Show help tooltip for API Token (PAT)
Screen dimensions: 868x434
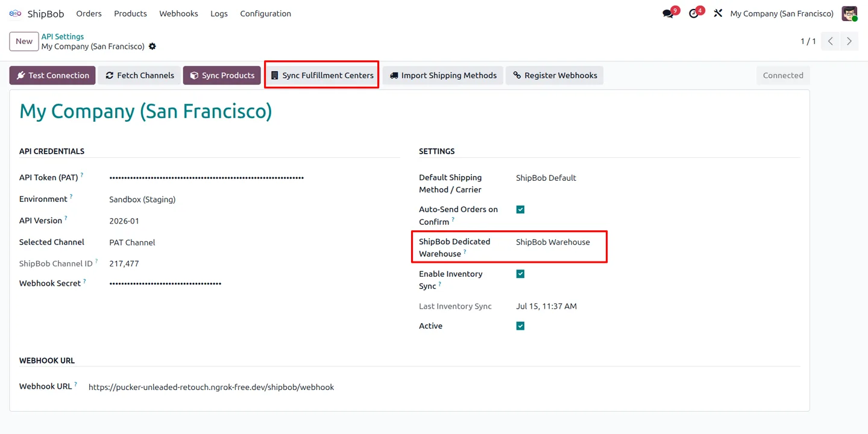[x=82, y=175]
